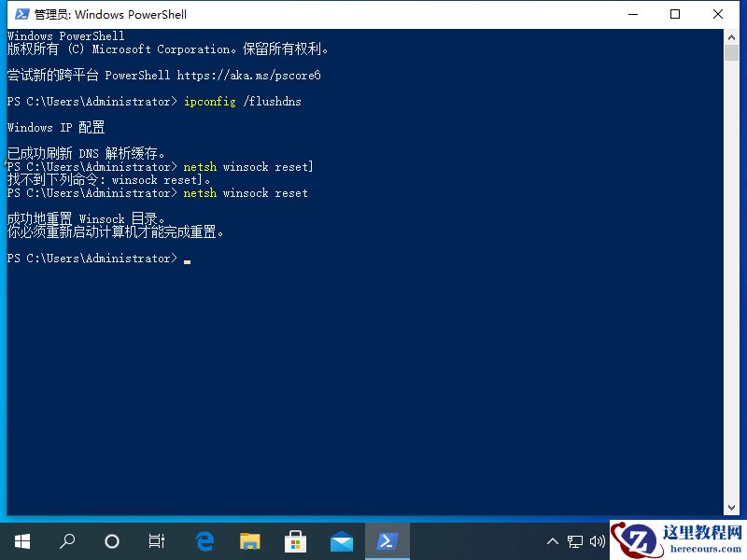The image size is (747, 560).
Task: Click the scrollbar up arrow
Action: (731, 35)
